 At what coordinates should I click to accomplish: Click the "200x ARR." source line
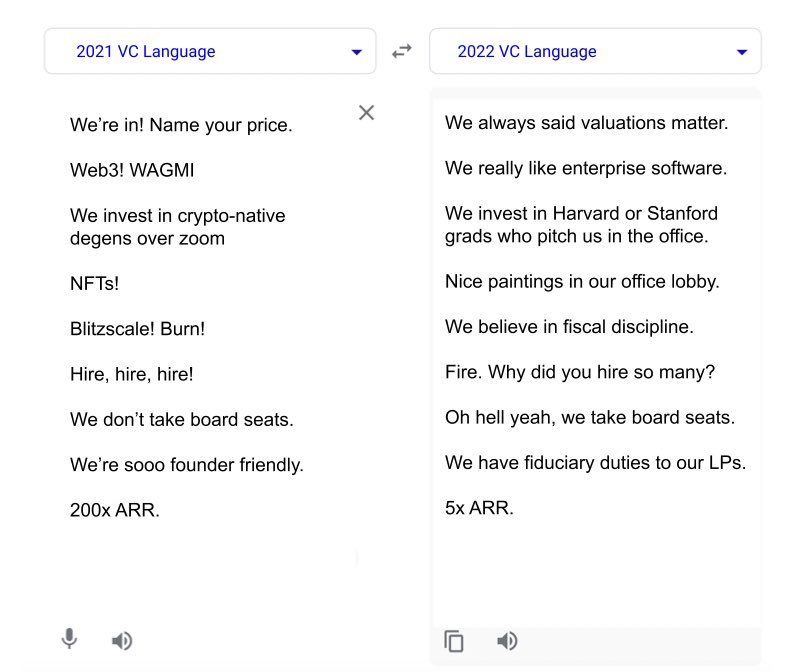point(115,510)
